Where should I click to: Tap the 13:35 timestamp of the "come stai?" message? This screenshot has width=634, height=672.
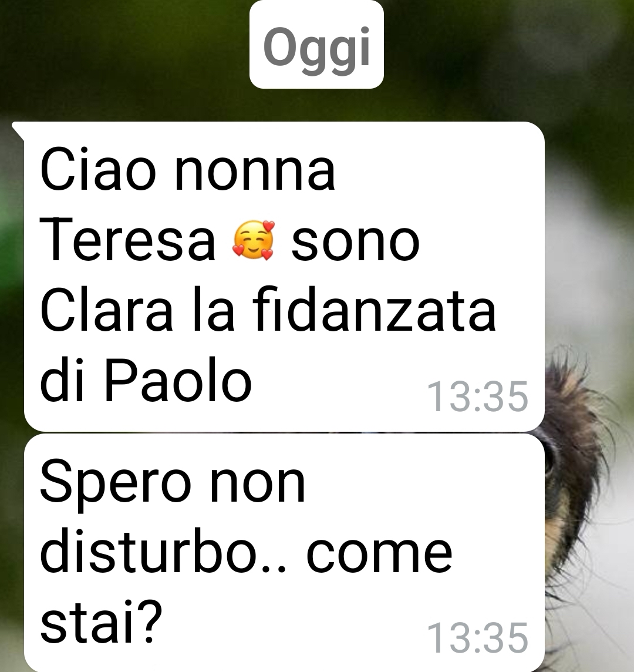478,638
